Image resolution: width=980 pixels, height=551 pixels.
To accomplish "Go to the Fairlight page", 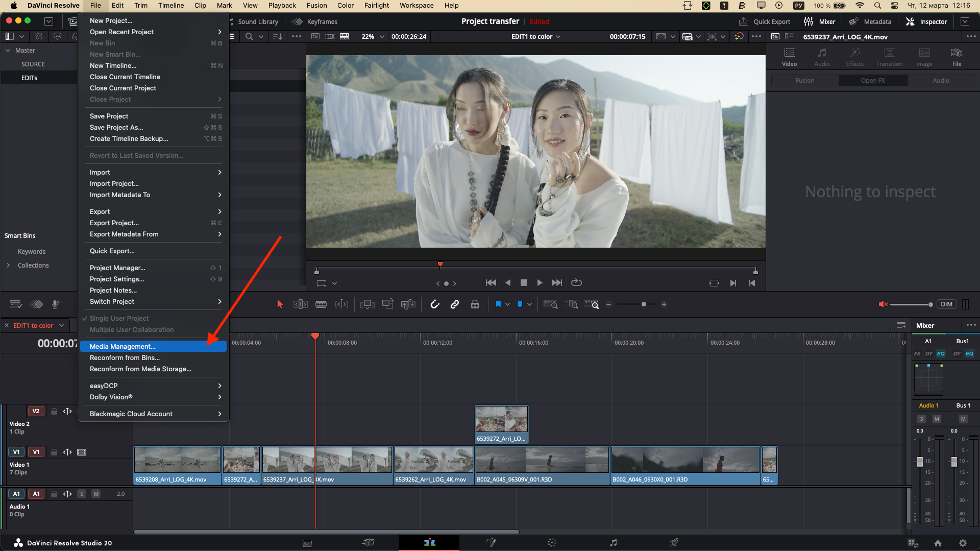I will (x=614, y=543).
